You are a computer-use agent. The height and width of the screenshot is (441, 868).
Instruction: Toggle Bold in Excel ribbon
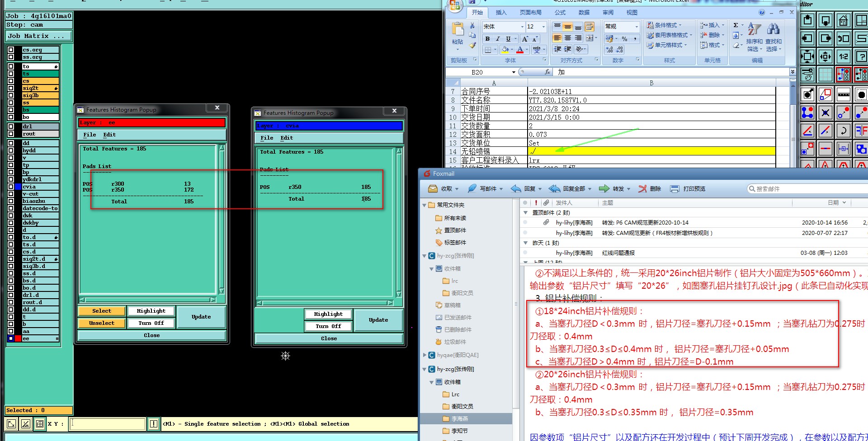[487, 39]
